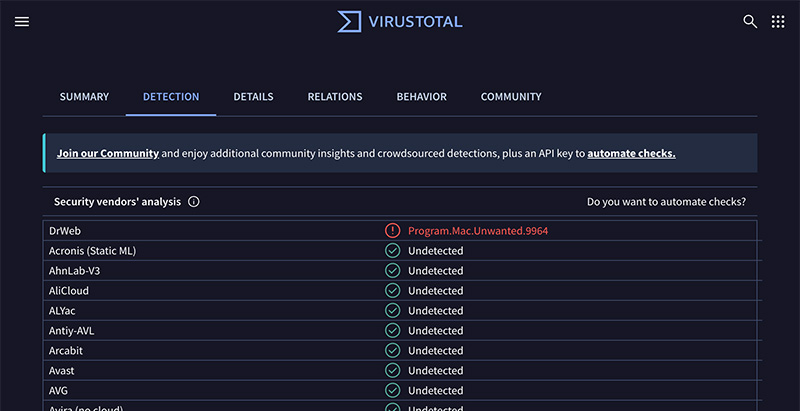This screenshot has width=800, height=411.
Task: Click the red alert icon for DrWeb
Action: [392, 231]
